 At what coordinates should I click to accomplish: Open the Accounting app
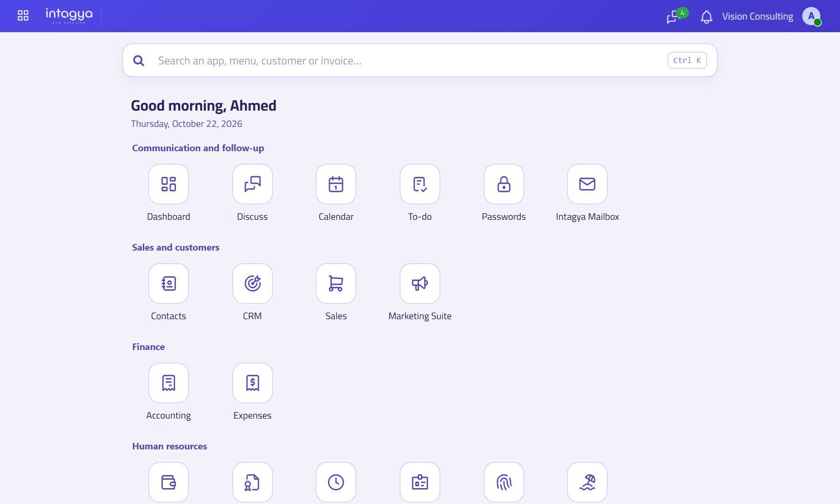[x=168, y=383]
